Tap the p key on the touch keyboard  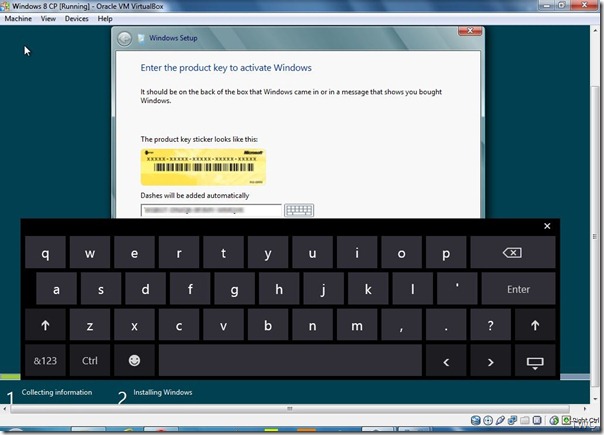[446, 253]
